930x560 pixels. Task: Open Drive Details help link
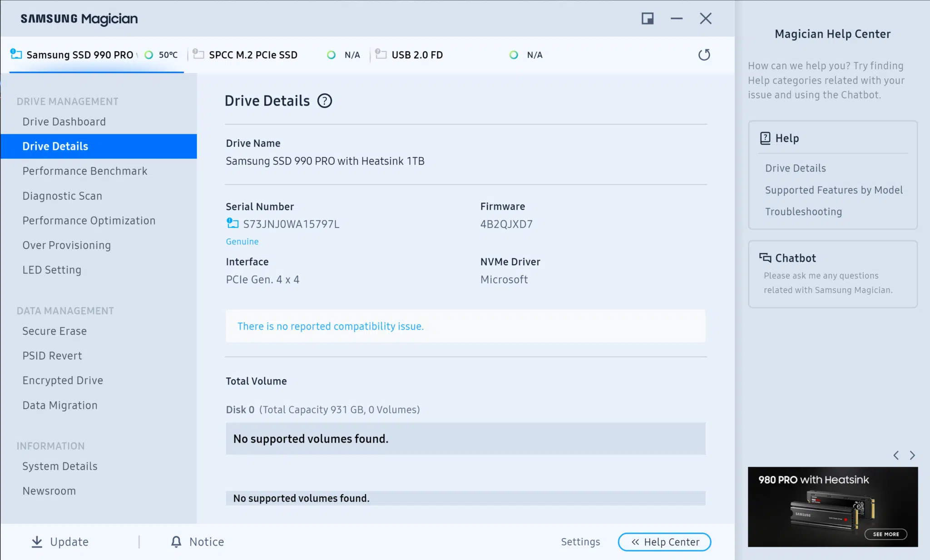pos(796,168)
